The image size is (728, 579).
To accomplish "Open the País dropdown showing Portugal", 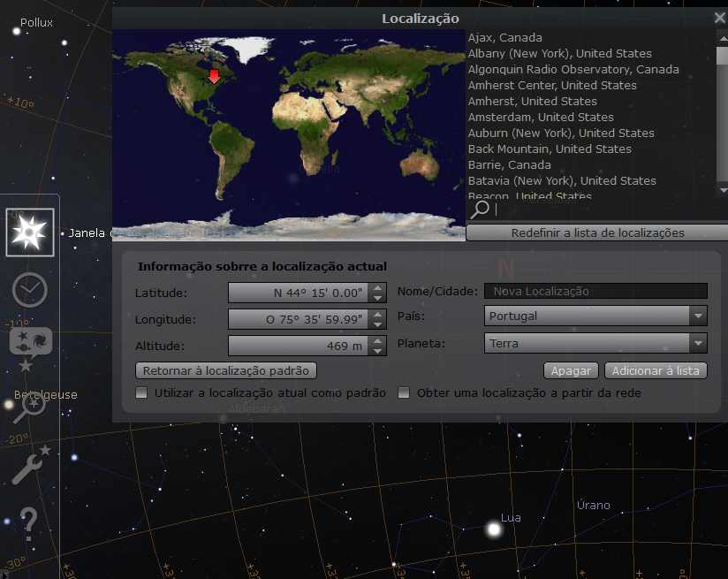I will click(595, 316).
